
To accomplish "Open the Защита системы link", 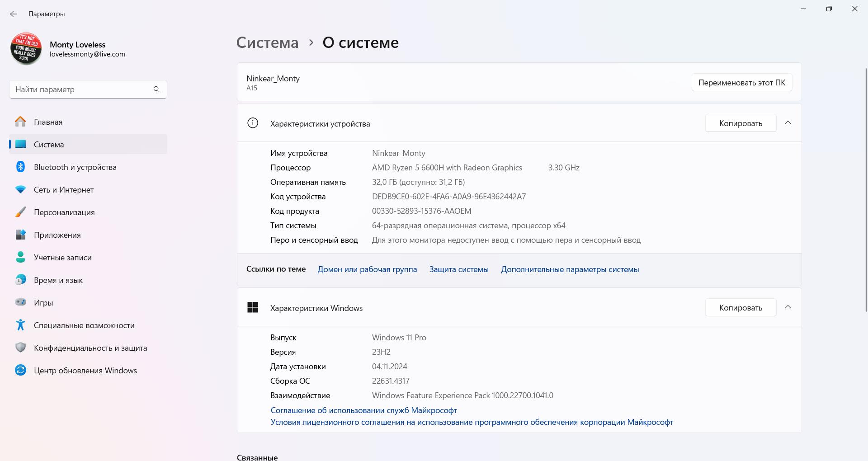I will pyautogui.click(x=459, y=269).
